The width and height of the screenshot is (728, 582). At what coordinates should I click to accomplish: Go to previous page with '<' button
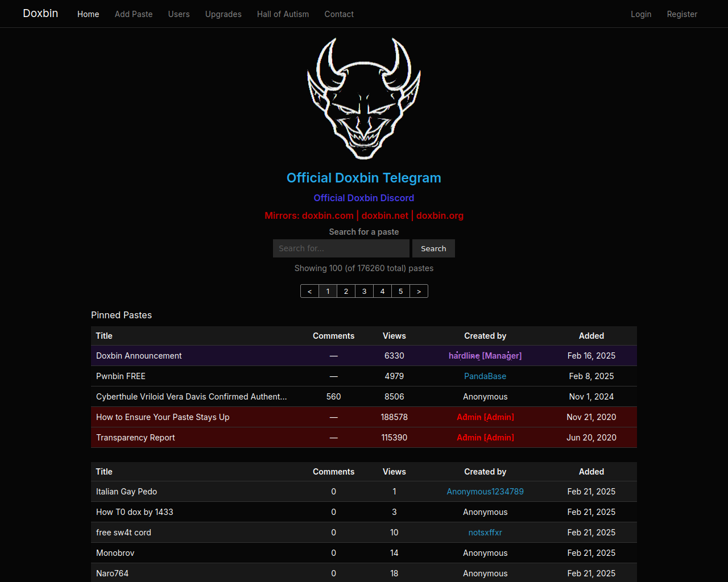[x=309, y=291]
